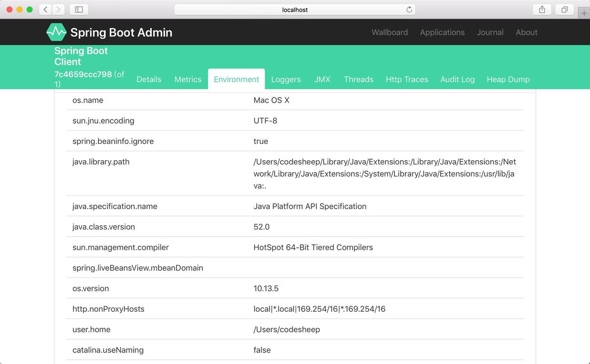
Task: Click the spring.liveBeansView.mbeanDomain property
Action: [138, 268]
